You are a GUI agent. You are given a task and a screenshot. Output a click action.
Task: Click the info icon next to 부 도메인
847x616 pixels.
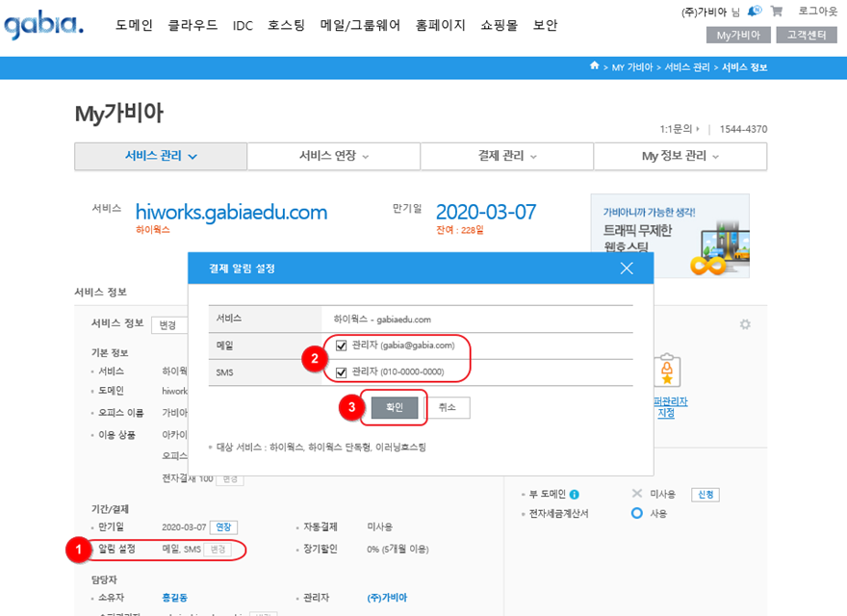pos(574,494)
